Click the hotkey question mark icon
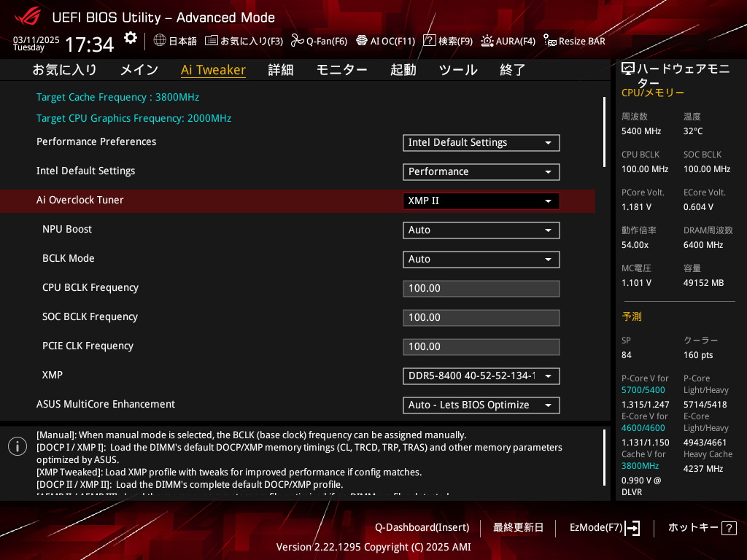The width and height of the screenshot is (747, 560). point(729,528)
